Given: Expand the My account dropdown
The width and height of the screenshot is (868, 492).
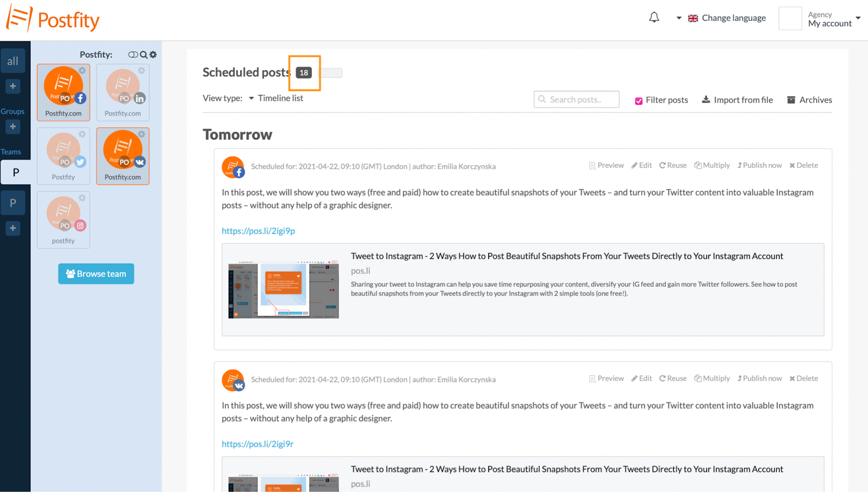Looking at the screenshot, I should (834, 19).
